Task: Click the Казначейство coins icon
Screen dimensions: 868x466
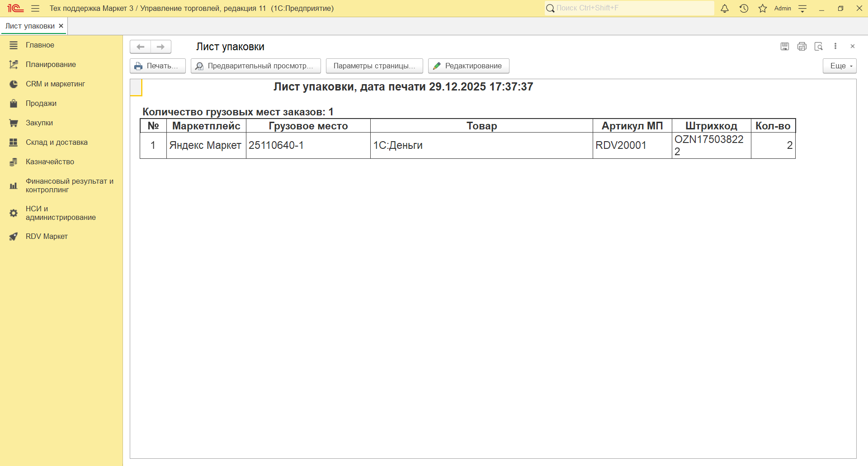Action: point(14,162)
